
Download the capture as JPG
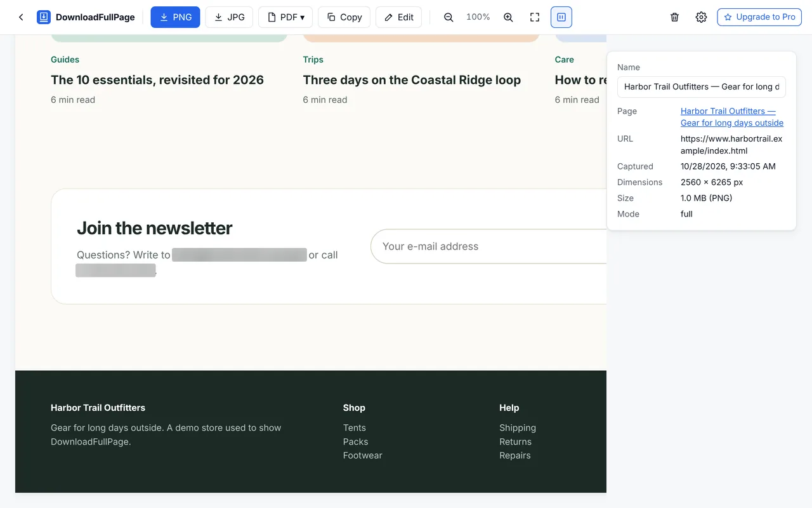[229, 17]
